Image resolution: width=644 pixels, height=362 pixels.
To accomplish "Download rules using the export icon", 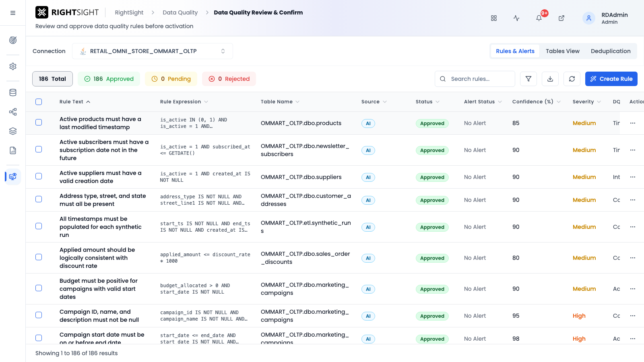I will click(x=550, y=79).
